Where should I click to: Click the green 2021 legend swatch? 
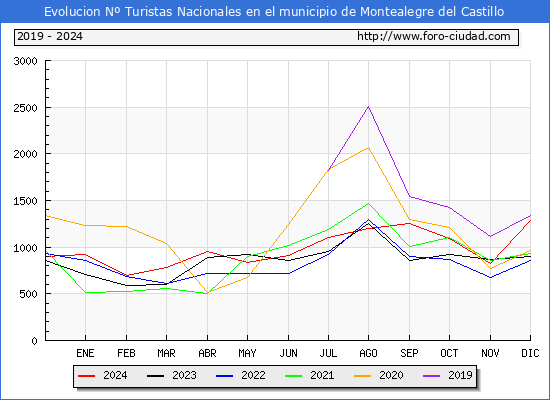click(294, 376)
